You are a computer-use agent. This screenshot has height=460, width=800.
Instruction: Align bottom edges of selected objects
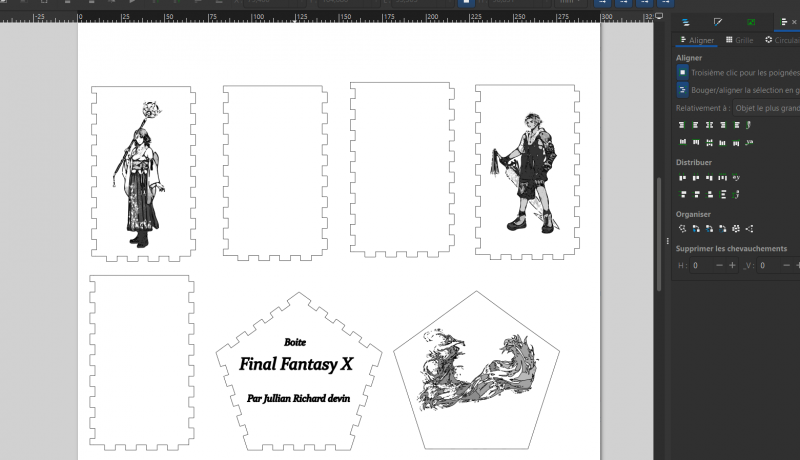click(x=722, y=142)
